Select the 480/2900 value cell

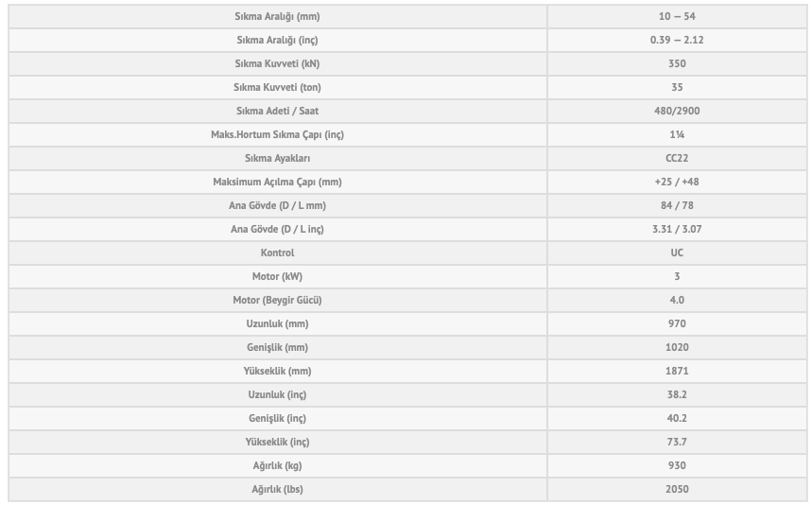(676, 112)
